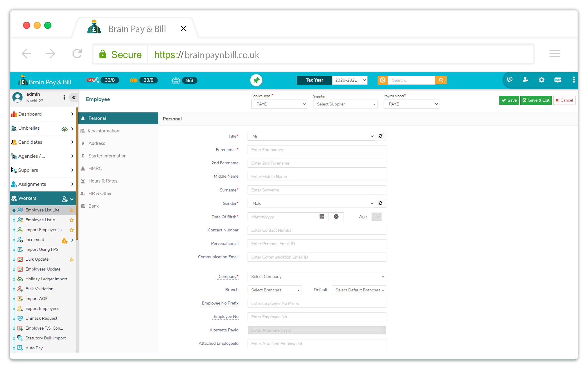Click the browser address bar URL
Image resolution: width=588 pixels, height=371 pixels.
click(x=207, y=55)
